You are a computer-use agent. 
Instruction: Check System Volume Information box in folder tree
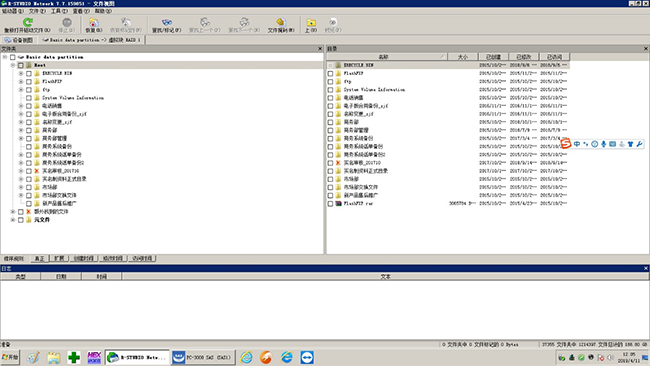[x=29, y=98]
